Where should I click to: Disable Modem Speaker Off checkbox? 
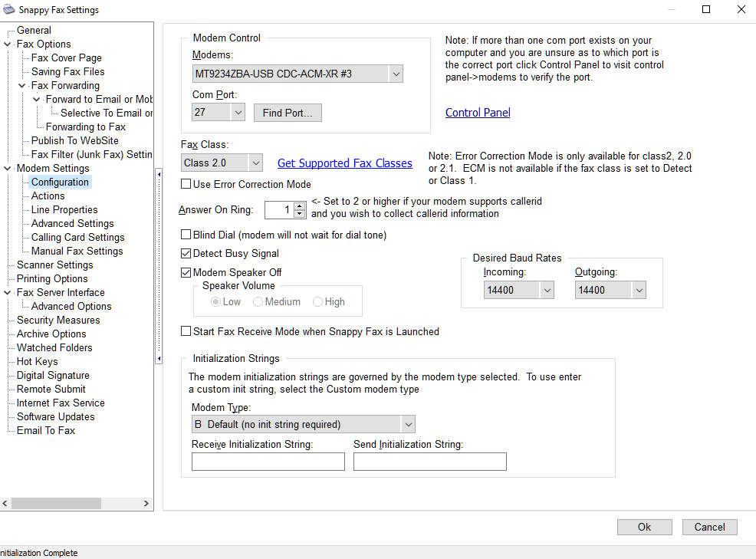click(x=186, y=273)
